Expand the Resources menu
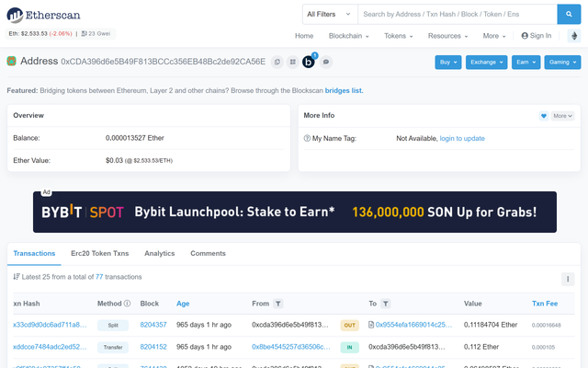 [x=447, y=36]
